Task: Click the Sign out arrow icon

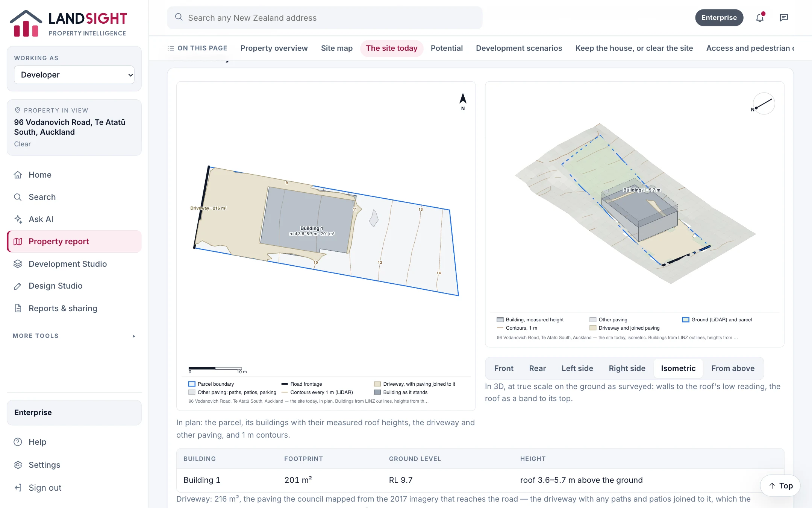Action: [x=18, y=488]
